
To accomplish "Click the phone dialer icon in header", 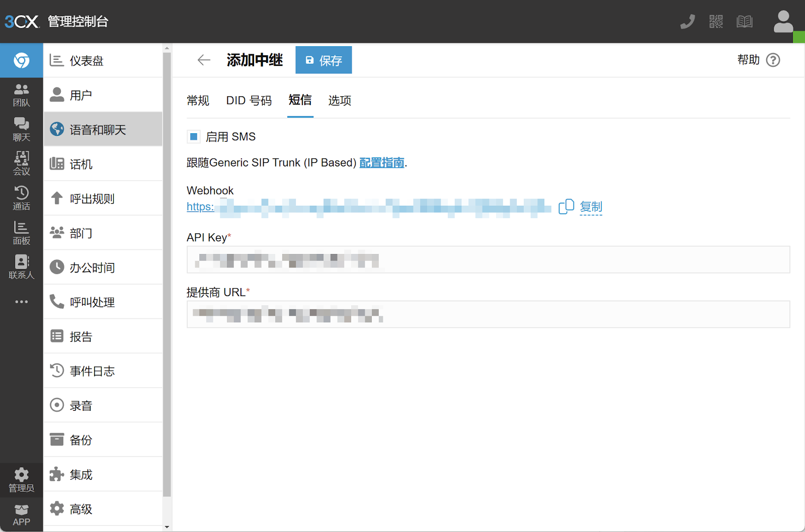I will [x=687, y=22].
